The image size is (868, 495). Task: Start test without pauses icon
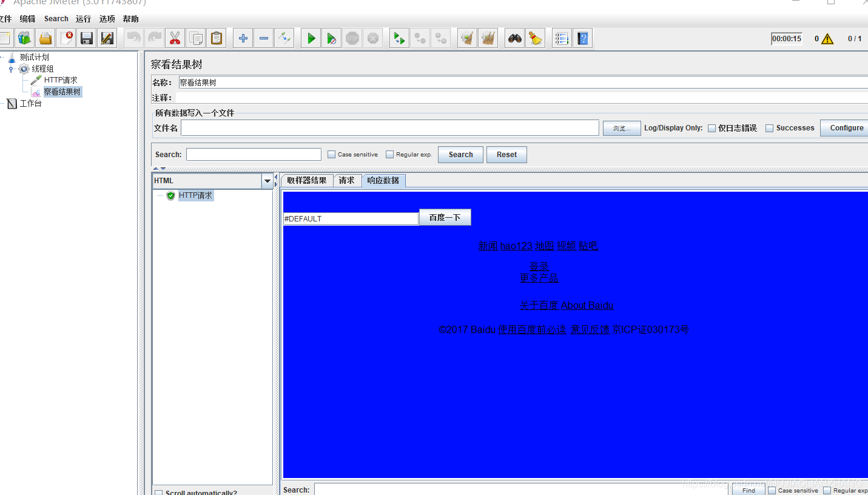click(x=332, y=39)
